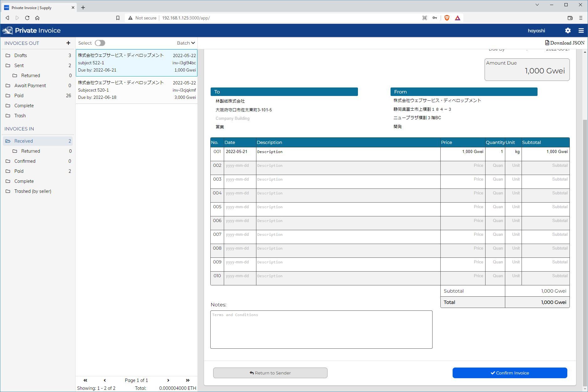Open the Await Payment folder
This screenshot has width=588, height=392.
click(38, 86)
